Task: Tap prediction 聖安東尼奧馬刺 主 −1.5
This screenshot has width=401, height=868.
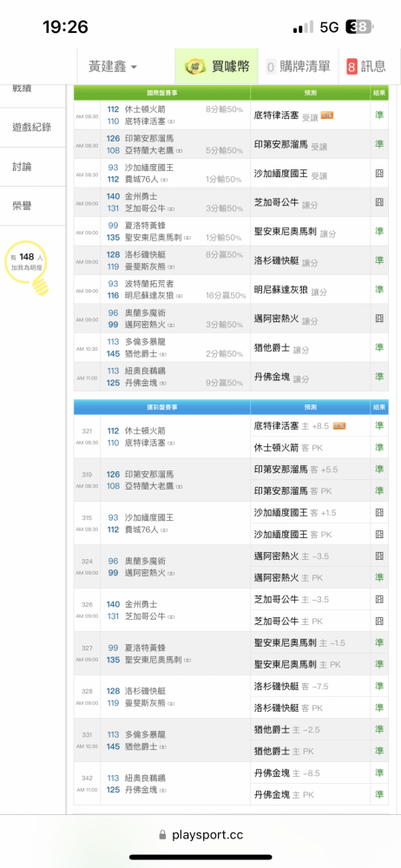Action: coord(299,642)
